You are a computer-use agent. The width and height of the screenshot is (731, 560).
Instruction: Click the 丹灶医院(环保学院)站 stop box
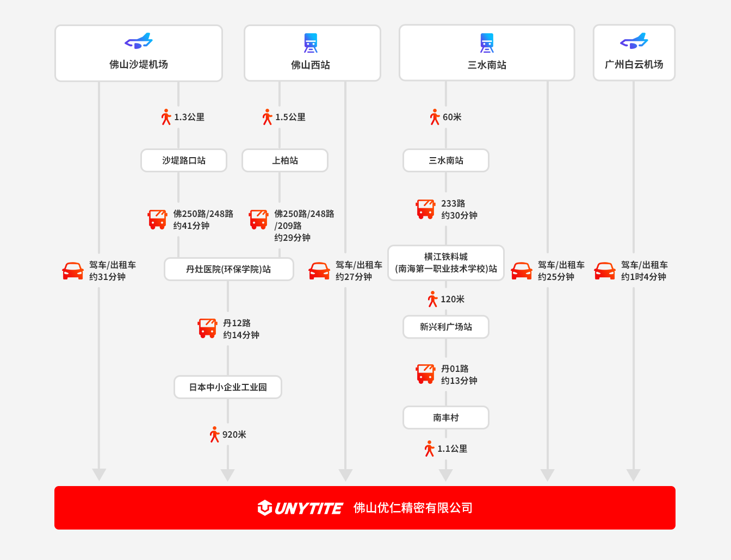228,269
